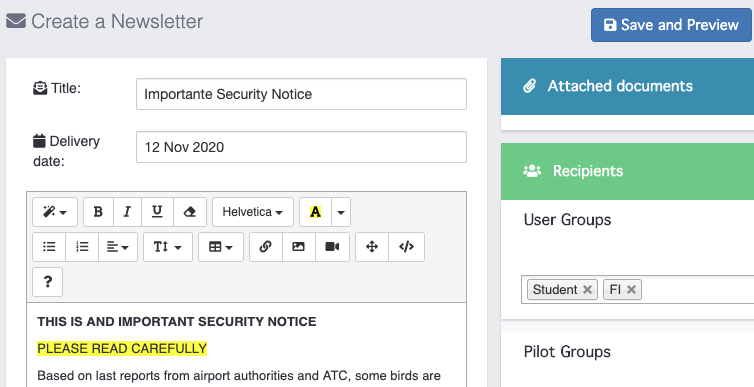Insert an unordered bullet list
The height and width of the screenshot is (387, 754).
(49, 247)
